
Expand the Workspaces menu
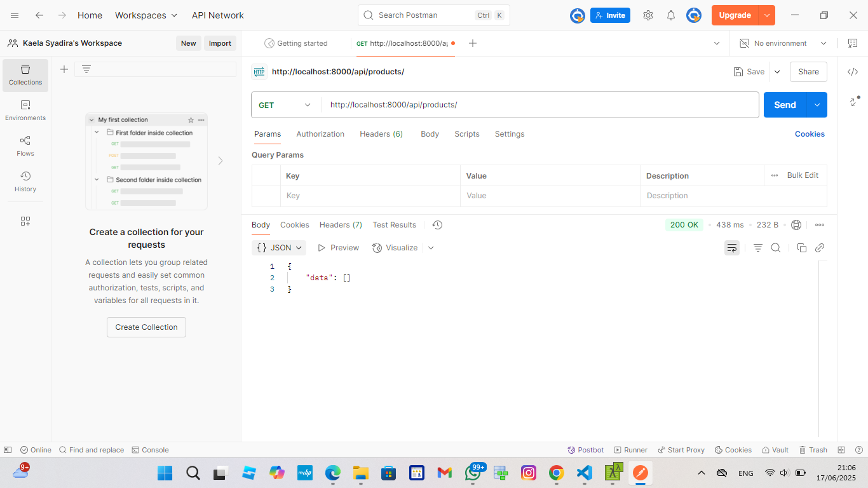146,15
